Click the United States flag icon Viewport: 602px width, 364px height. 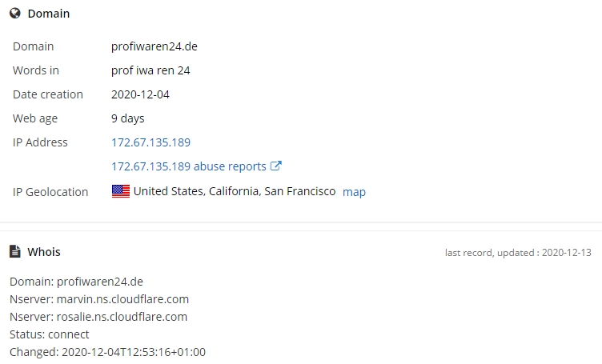click(121, 191)
